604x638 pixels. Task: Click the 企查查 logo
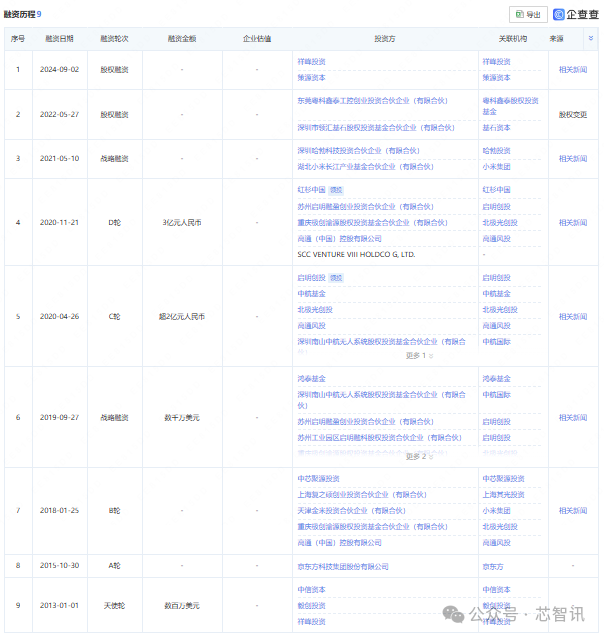pos(576,15)
